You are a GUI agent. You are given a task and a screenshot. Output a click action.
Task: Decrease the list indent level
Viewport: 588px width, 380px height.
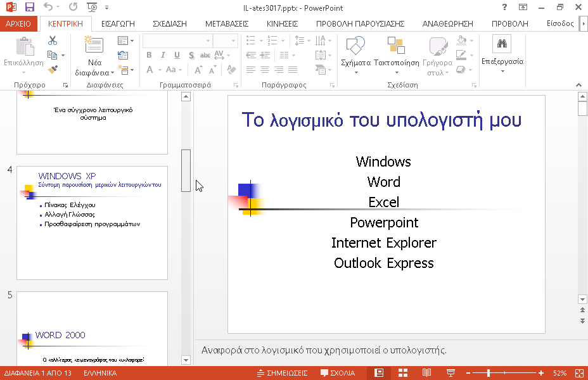[251, 55]
